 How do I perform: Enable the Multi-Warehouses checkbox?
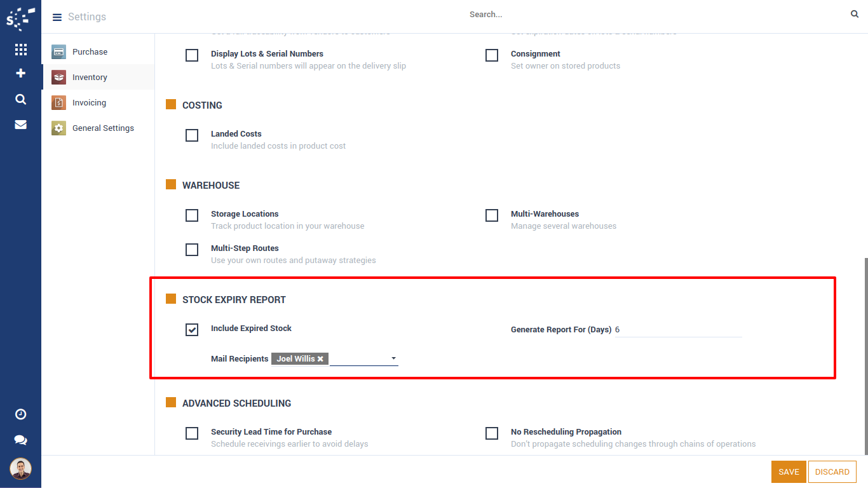coord(492,215)
